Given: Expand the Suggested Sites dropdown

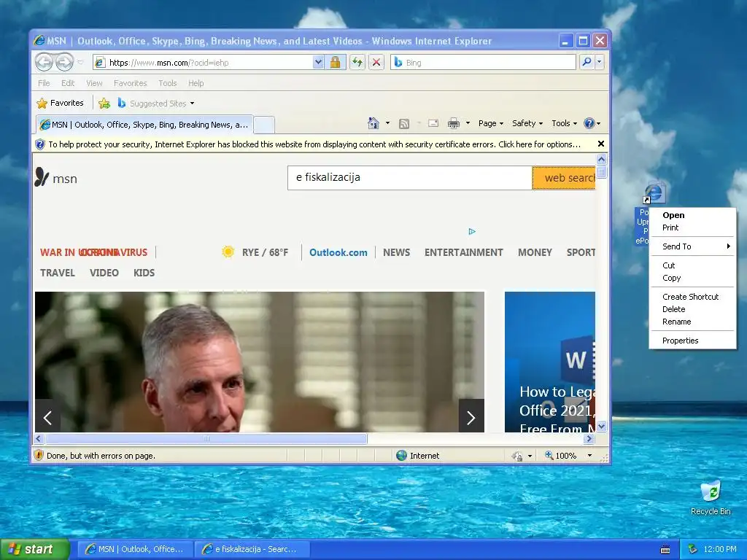Looking at the screenshot, I should [x=192, y=104].
